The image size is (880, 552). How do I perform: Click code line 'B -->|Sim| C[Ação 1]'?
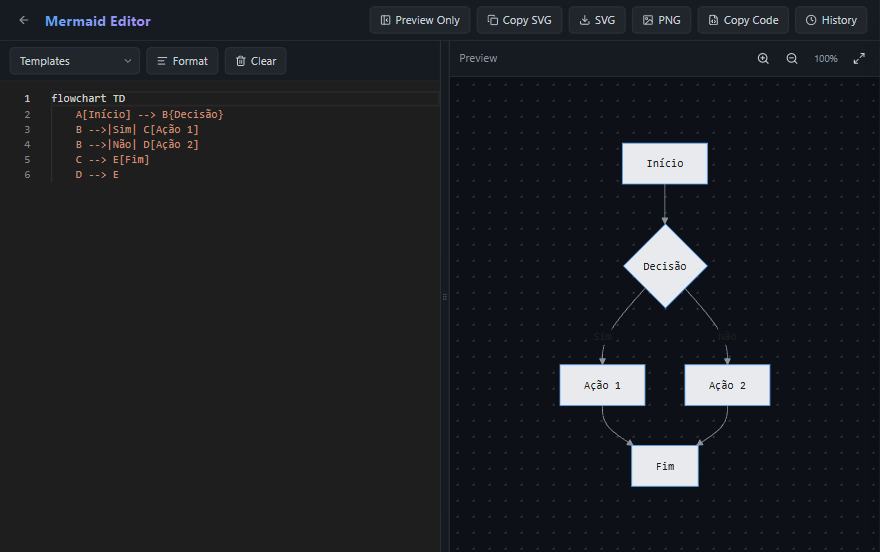click(137, 129)
